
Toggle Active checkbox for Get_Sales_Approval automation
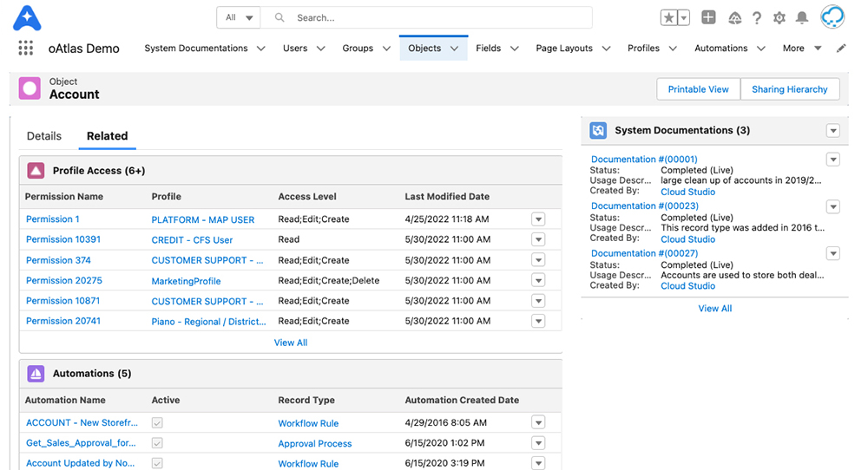[157, 443]
